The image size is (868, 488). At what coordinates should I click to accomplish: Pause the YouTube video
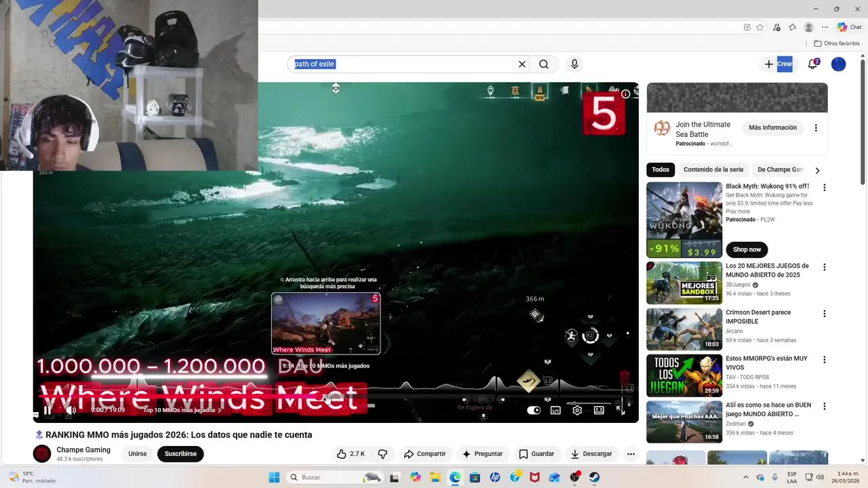pyautogui.click(x=47, y=410)
